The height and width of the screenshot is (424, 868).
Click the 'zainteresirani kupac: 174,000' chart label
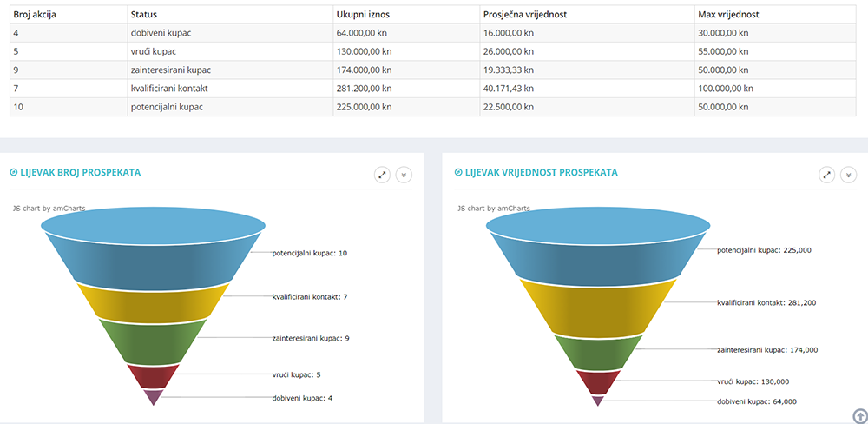[767, 350]
